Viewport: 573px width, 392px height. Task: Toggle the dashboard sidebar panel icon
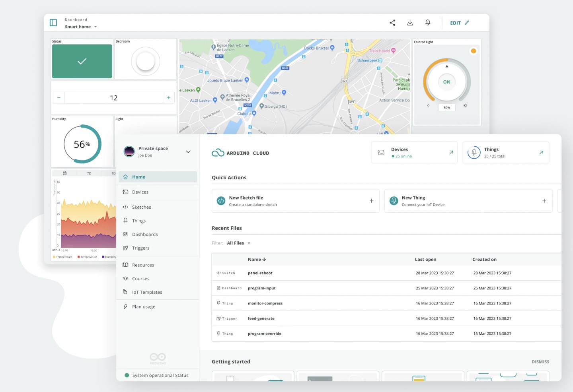pyautogui.click(x=53, y=23)
